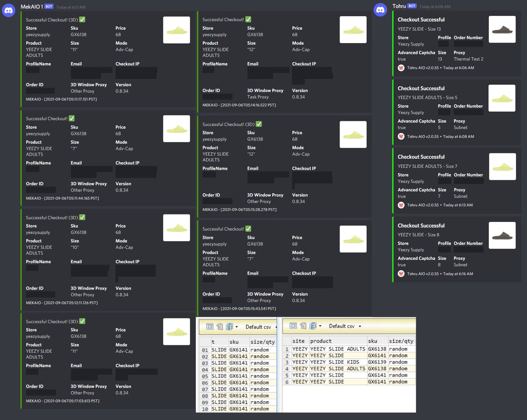
Task: Select random cell in row 08 of left CSV
Action: point(263,395)
